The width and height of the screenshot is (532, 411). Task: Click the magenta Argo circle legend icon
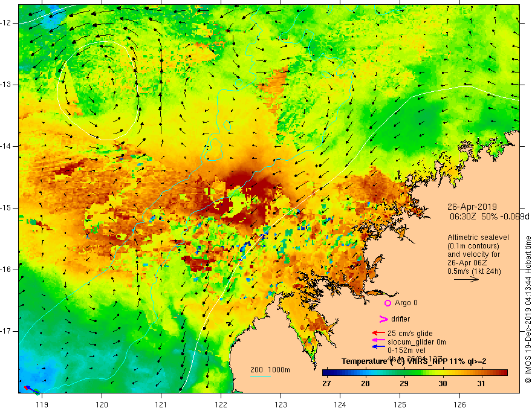point(388,303)
